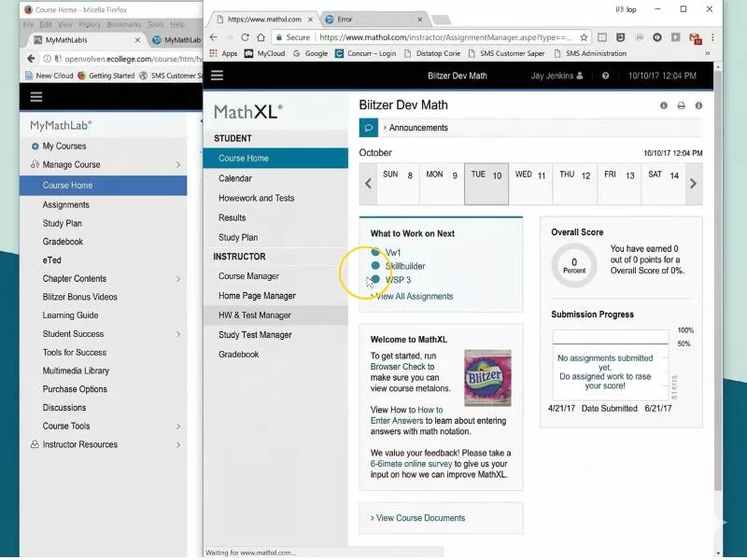The image size is (747, 560).
Task: Click the help question mark icon in MathXL header
Action: pos(605,76)
